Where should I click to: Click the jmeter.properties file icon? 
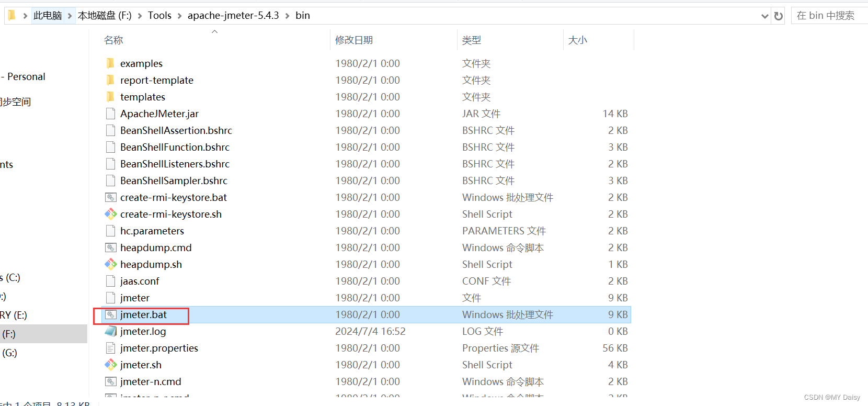(110, 348)
